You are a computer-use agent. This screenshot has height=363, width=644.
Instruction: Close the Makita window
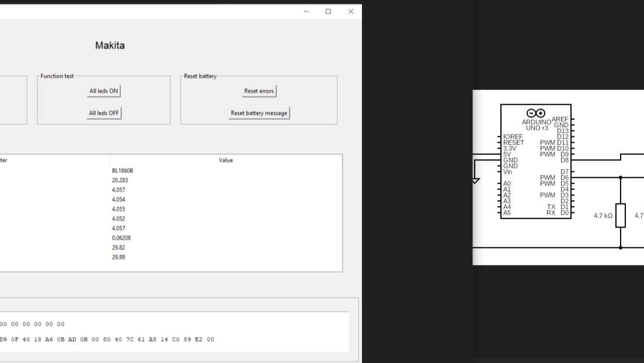click(351, 12)
